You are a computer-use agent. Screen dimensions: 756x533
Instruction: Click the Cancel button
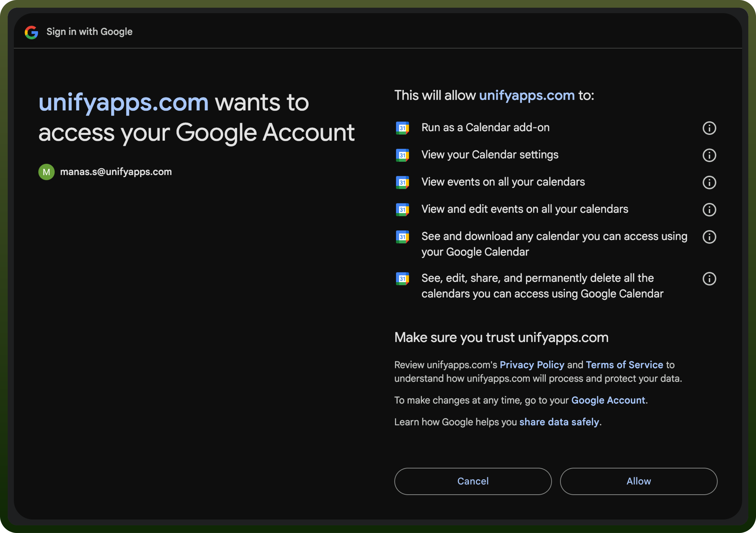pos(473,481)
